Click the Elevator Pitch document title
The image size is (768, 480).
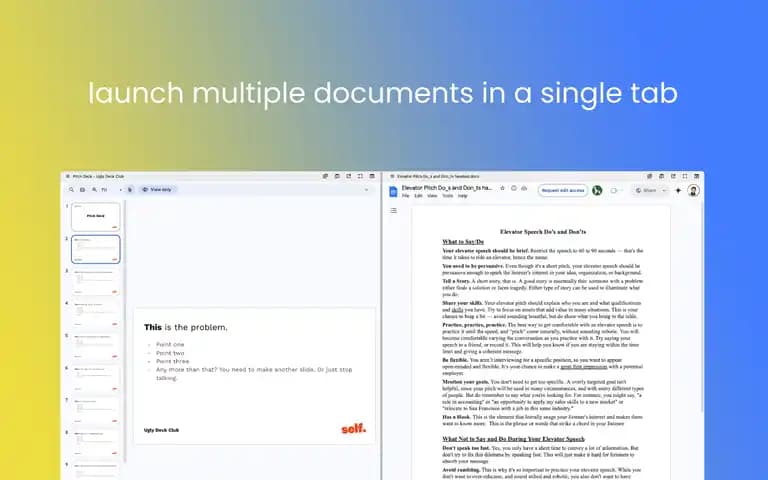[447, 188]
